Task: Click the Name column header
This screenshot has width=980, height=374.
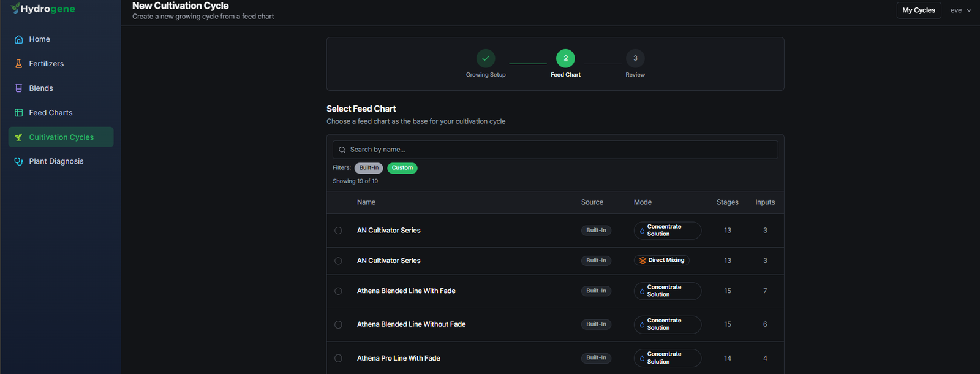Action: pyautogui.click(x=366, y=202)
